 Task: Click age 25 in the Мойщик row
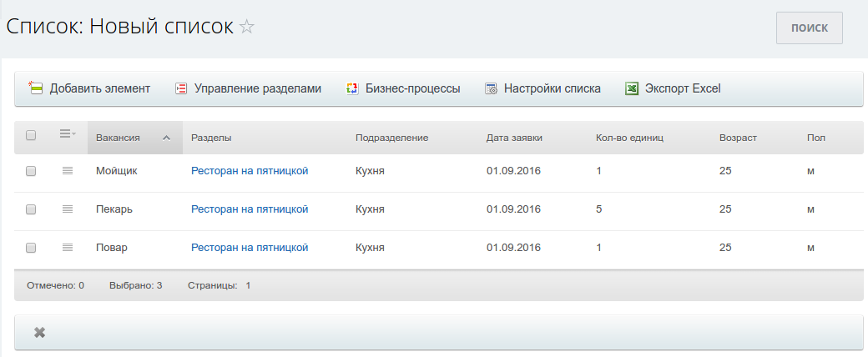pos(725,171)
